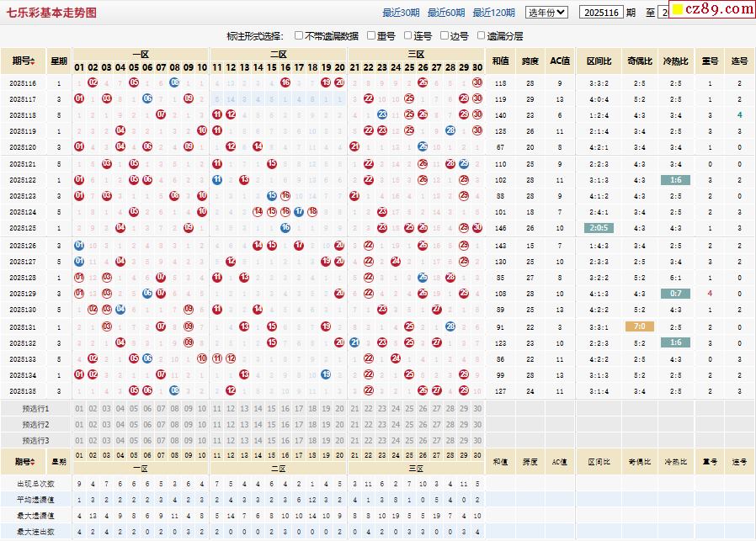Enable the 不带遗漏数据 checkbox
This screenshot has height=541, width=756.
tap(299, 36)
